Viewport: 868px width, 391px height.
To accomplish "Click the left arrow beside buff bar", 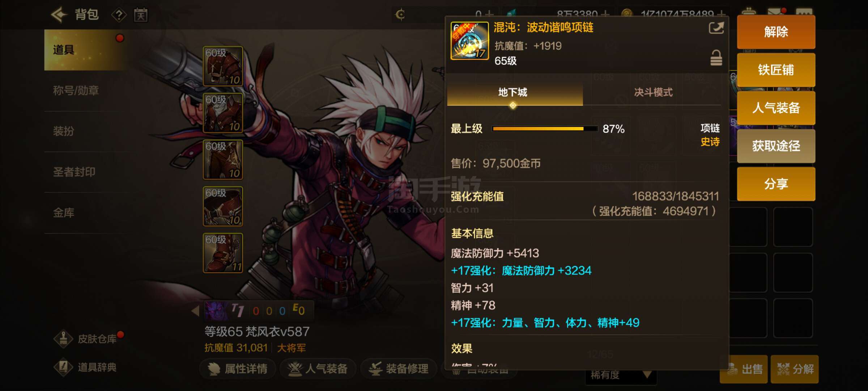I will coord(195,311).
